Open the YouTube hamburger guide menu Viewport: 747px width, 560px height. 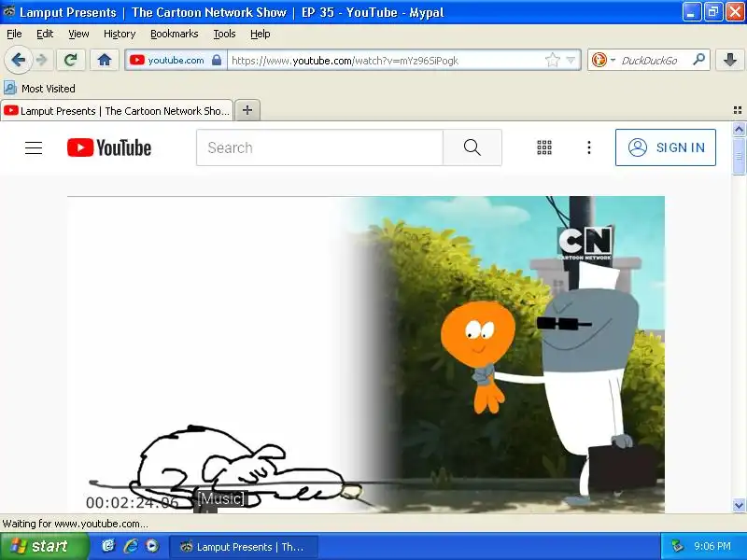pyautogui.click(x=34, y=147)
